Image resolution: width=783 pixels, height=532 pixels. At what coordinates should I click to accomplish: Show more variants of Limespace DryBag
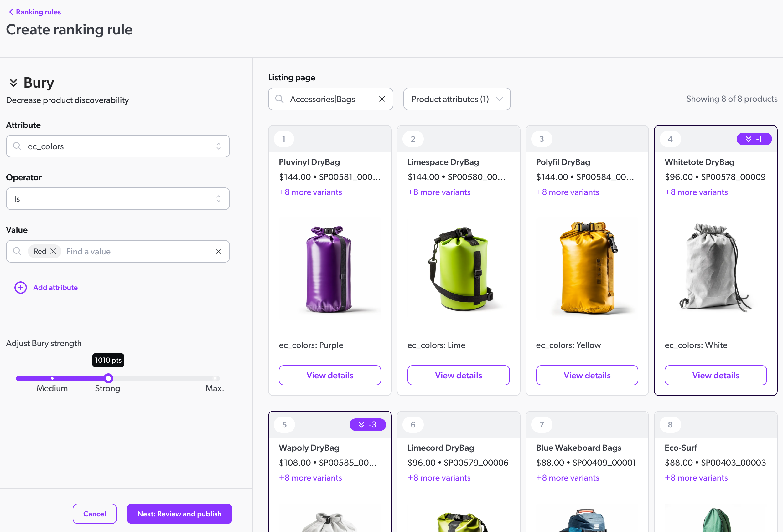click(x=439, y=192)
